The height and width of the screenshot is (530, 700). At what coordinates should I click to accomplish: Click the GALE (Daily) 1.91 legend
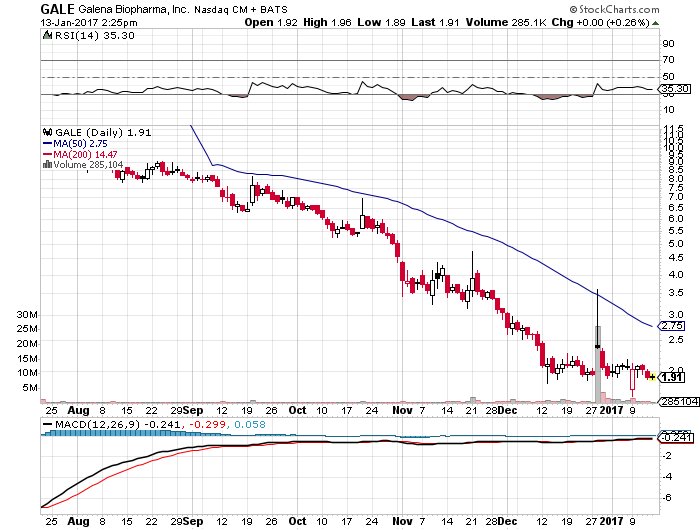(x=103, y=133)
